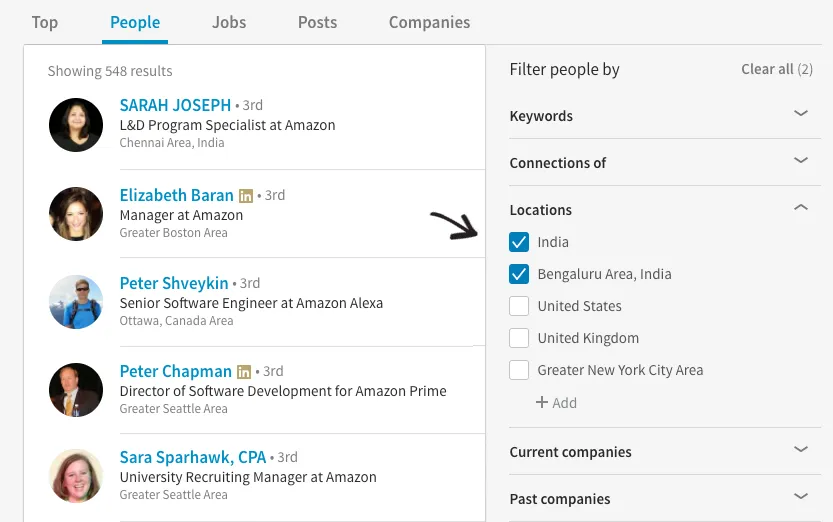Click 'Manager at Amazon' headline
This screenshot has height=522, width=833.
(181, 215)
